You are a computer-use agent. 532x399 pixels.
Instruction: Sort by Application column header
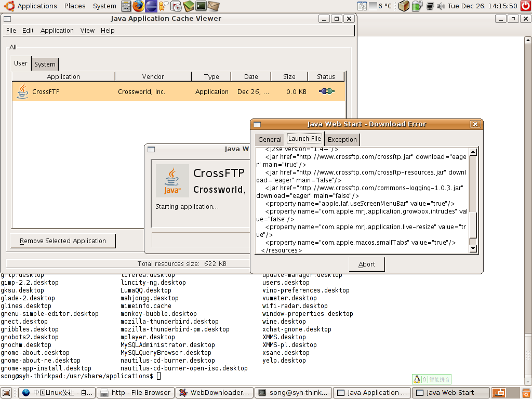pyautogui.click(x=63, y=77)
